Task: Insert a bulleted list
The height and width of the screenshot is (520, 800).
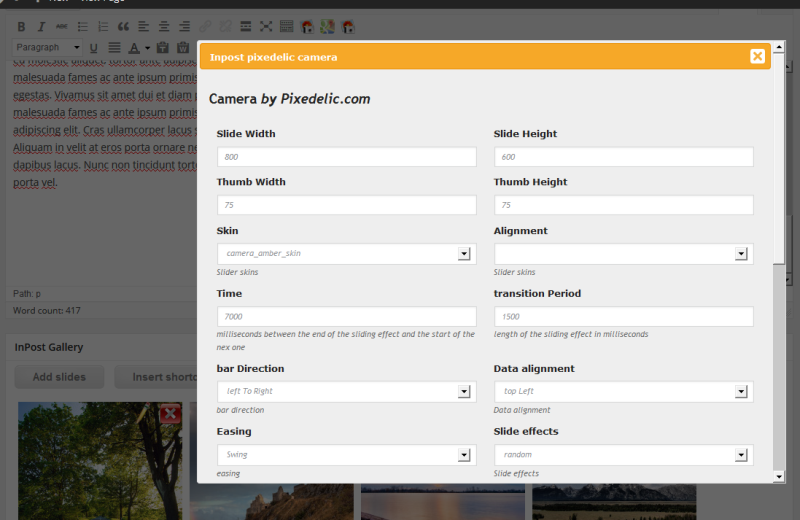Action: tap(82, 27)
